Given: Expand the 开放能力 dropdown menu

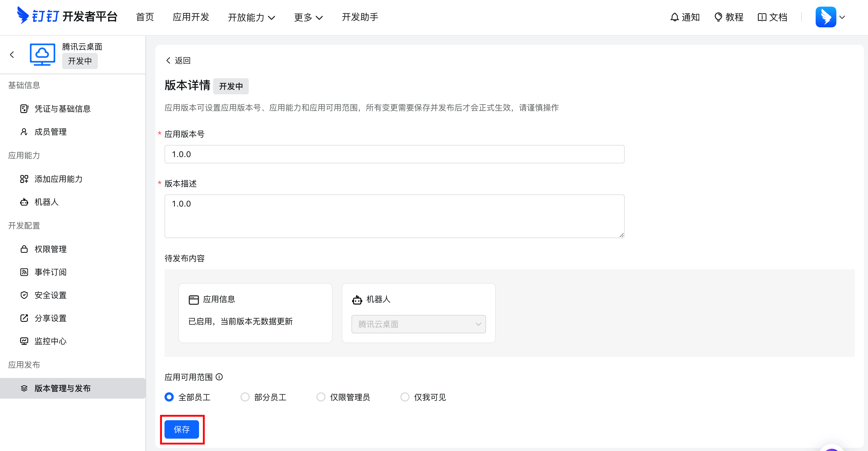Looking at the screenshot, I should click(x=251, y=17).
